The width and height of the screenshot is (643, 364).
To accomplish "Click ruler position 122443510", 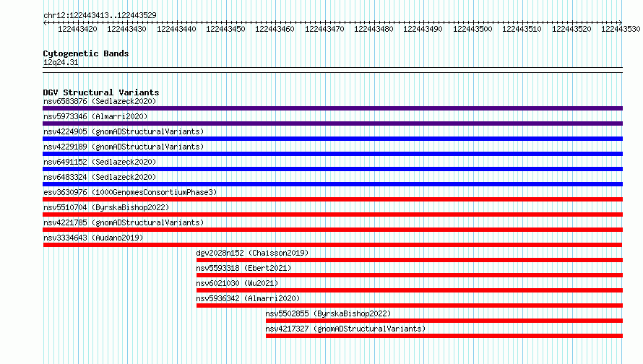I will pos(522,29).
